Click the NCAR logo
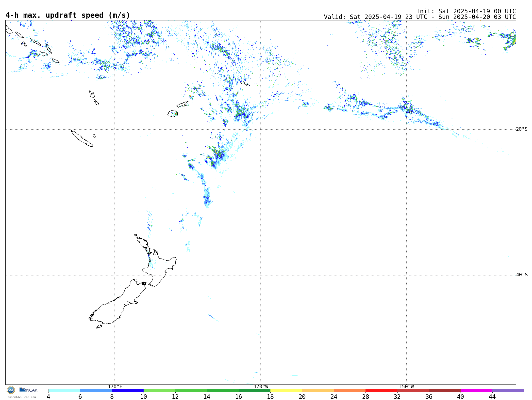This screenshot has height=400, width=532. 28,390
